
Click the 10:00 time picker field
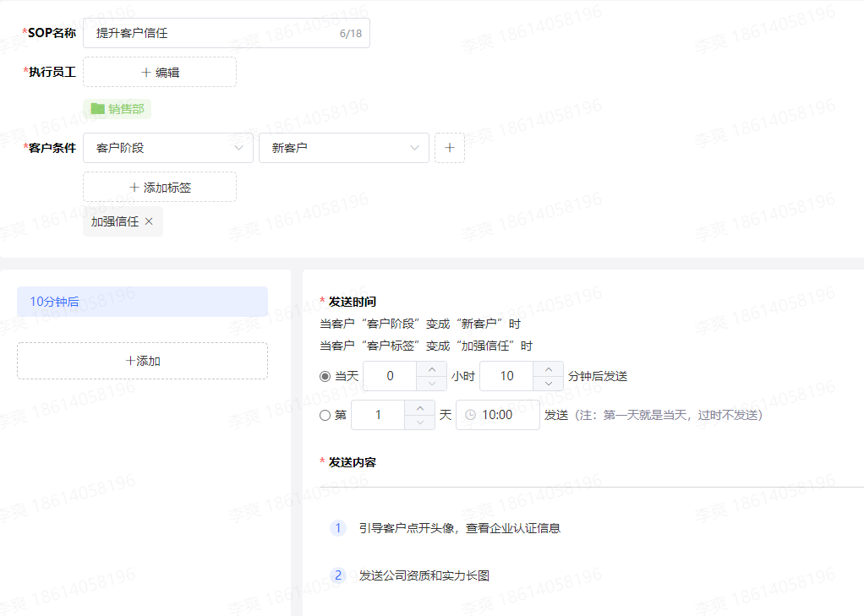coord(498,415)
